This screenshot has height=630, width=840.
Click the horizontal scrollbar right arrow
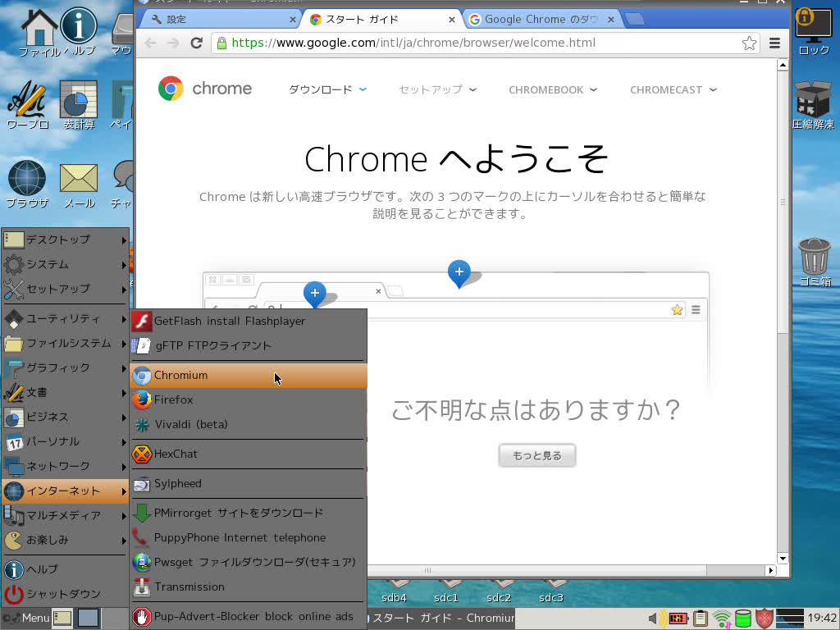click(x=770, y=571)
